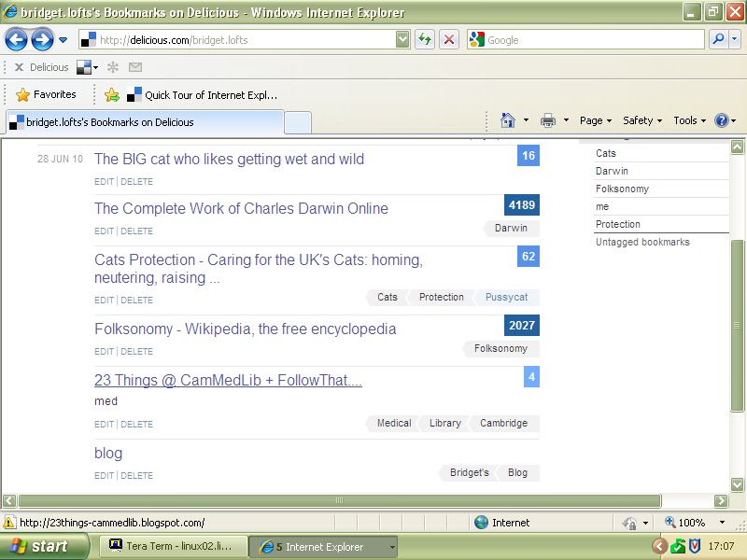Click the Print printer icon
Image resolution: width=747 pixels, height=560 pixels.
click(548, 120)
